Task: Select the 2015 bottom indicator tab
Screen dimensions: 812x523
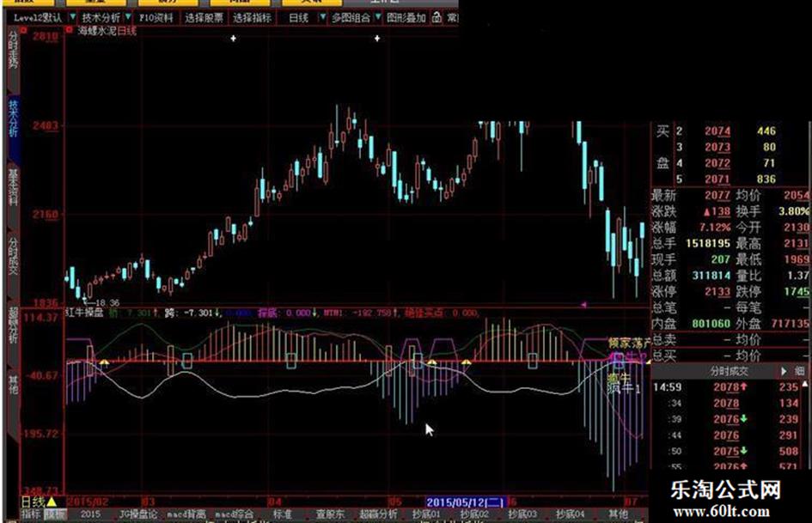Action: click(x=90, y=514)
